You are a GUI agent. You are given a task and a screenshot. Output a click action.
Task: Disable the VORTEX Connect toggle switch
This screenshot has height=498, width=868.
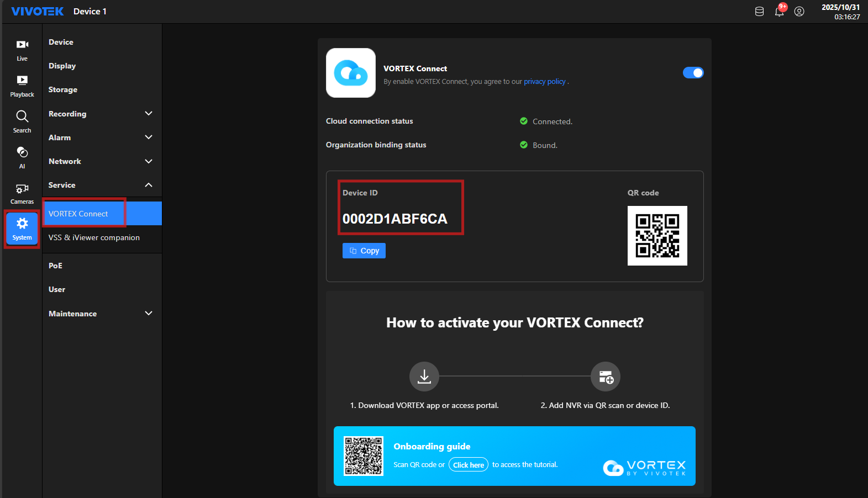693,73
